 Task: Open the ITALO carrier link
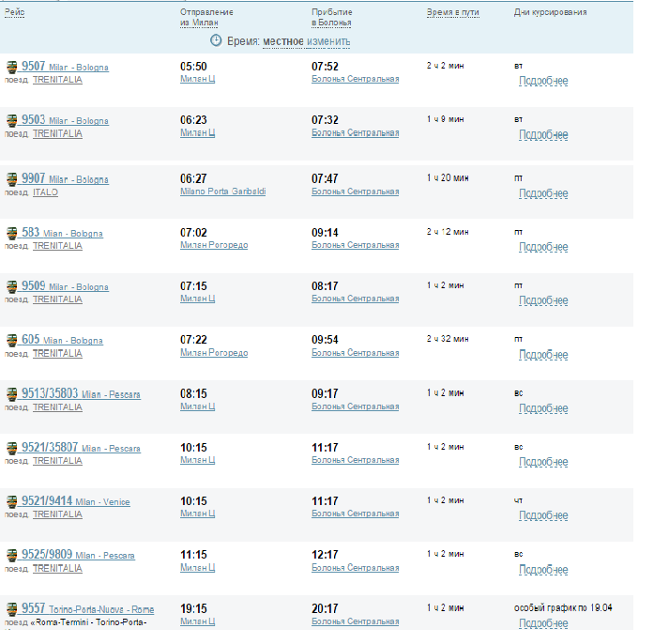click(x=45, y=192)
